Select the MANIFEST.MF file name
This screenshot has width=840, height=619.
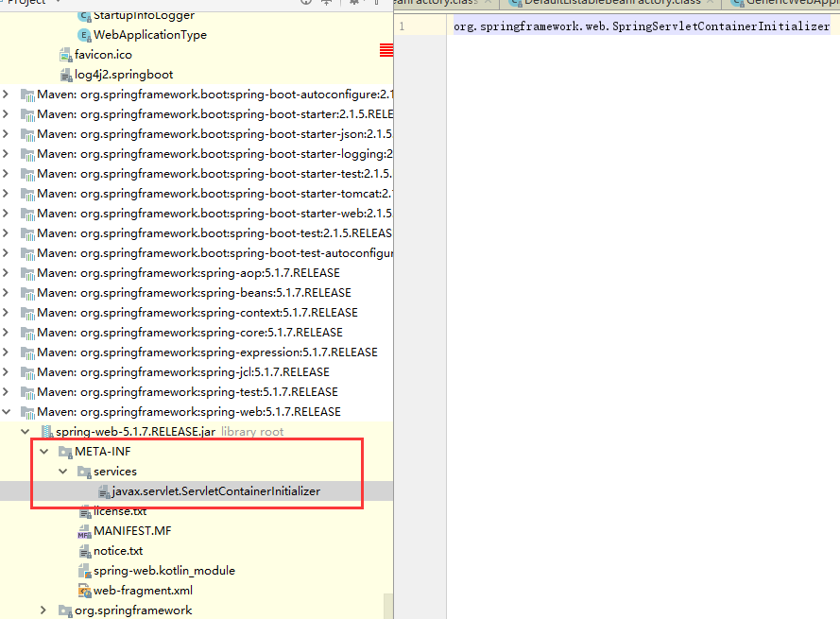tap(132, 530)
